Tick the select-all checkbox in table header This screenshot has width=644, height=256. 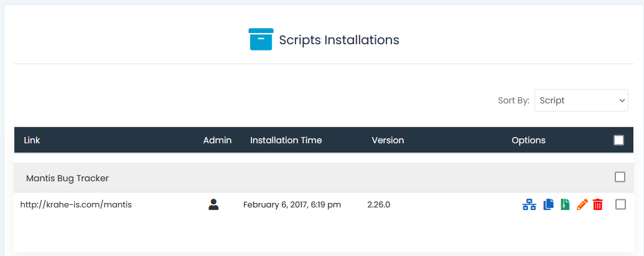click(618, 140)
